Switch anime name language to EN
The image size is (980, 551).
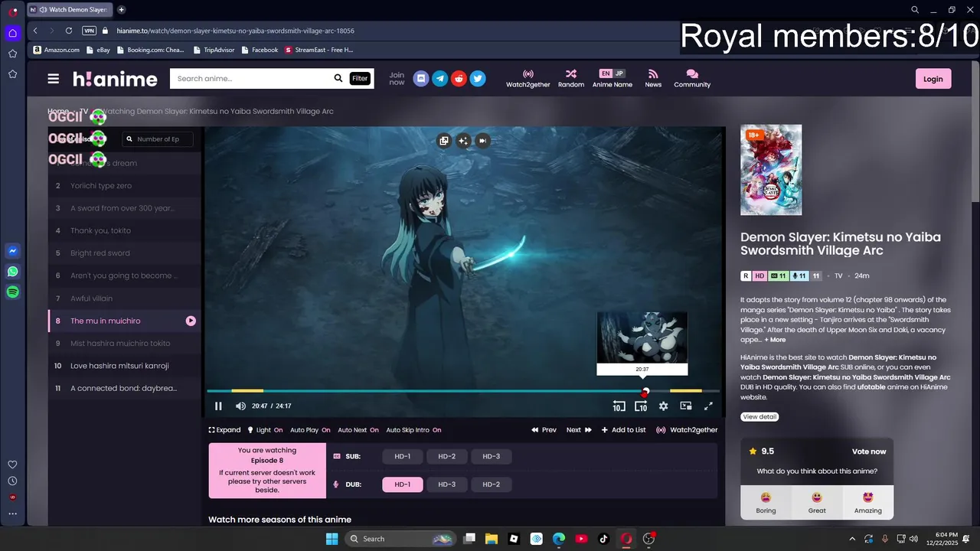point(606,73)
